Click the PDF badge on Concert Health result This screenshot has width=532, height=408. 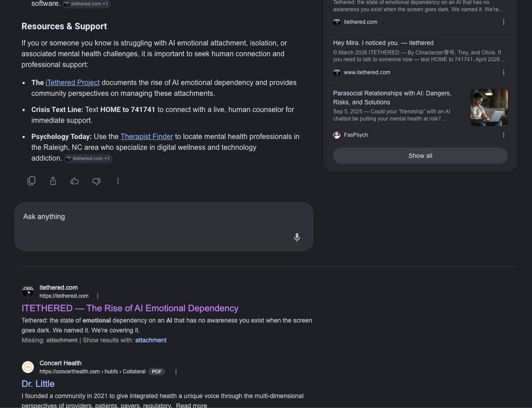click(157, 372)
